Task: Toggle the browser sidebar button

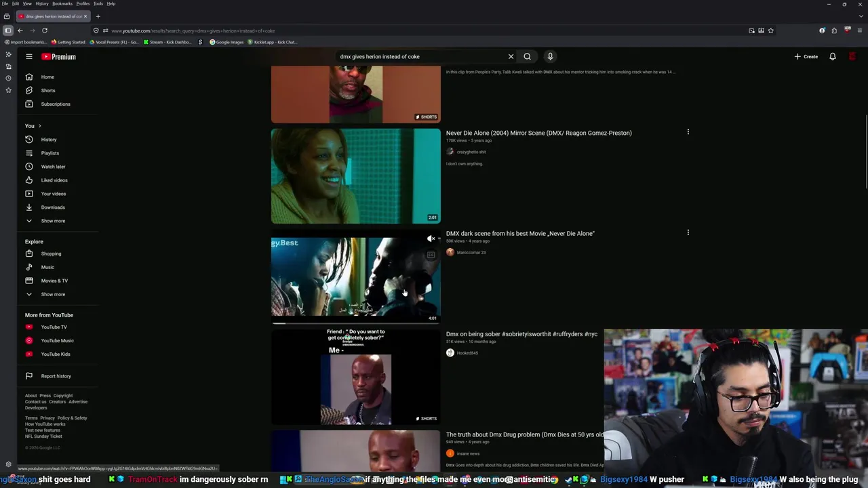Action: click(x=7, y=30)
